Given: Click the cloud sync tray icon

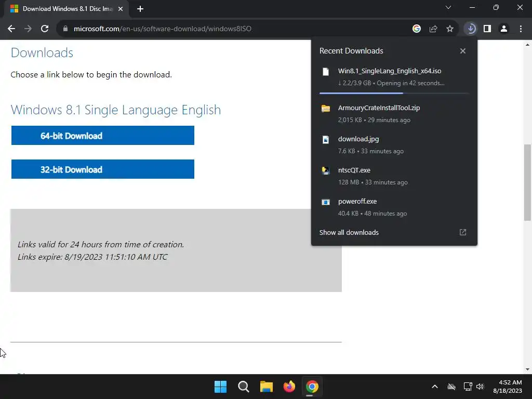Looking at the screenshot, I should (x=451, y=387).
